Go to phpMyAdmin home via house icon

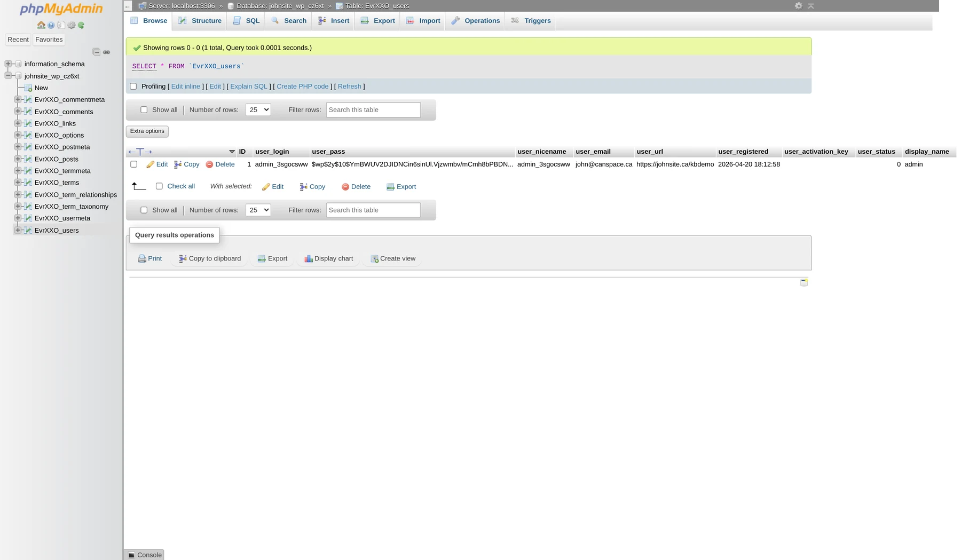pyautogui.click(x=41, y=25)
